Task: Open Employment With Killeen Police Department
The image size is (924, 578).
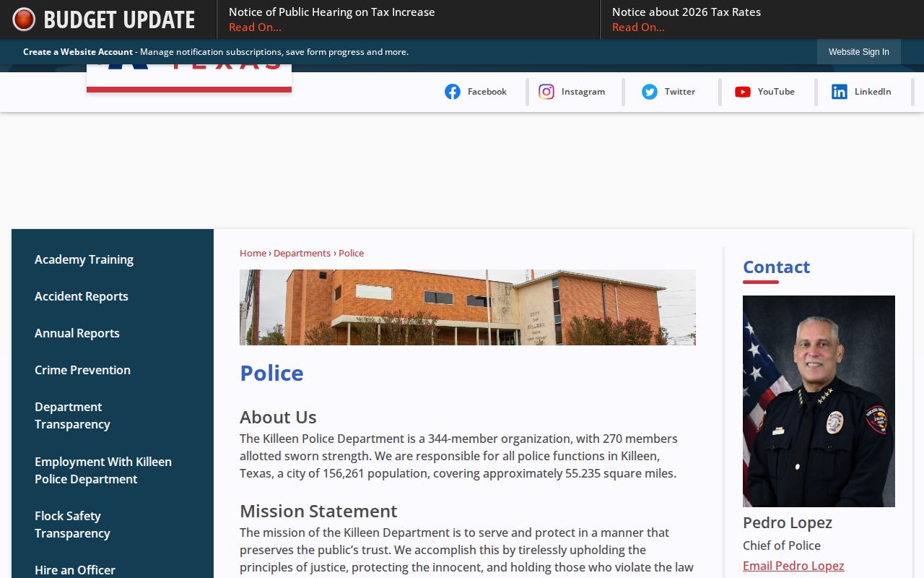Action: coord(103,470)
